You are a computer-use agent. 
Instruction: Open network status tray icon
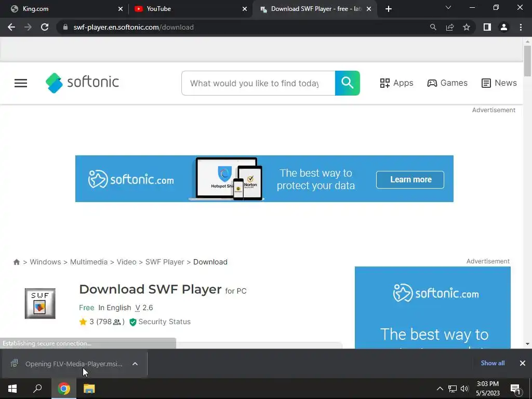pos(453,389)
